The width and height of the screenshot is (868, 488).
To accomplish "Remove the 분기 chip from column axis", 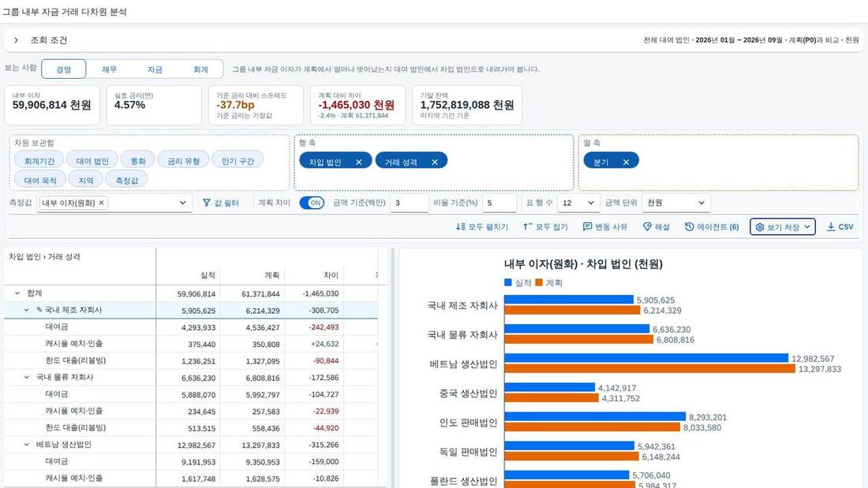I will tap(626, 162).
